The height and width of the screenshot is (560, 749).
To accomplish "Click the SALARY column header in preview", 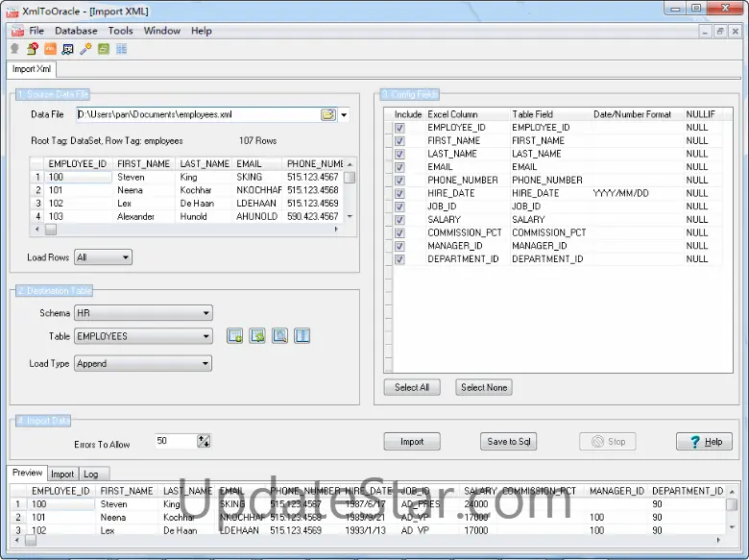I will pyautogui.click(x=480, y=491).
